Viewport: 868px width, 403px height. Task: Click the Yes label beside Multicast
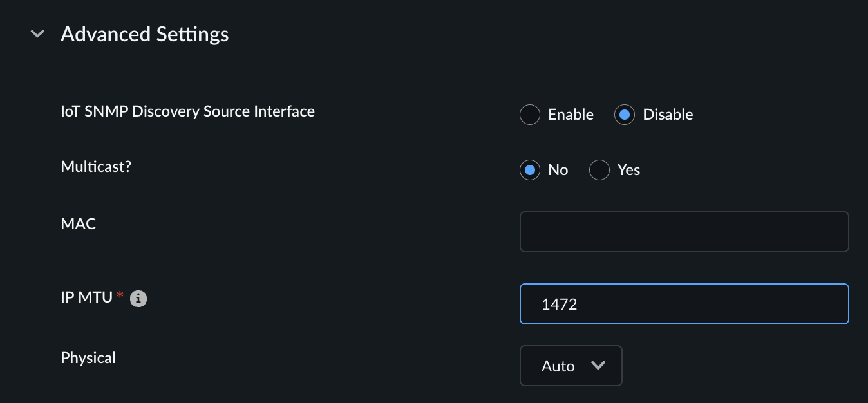click(x=628, y=170)
